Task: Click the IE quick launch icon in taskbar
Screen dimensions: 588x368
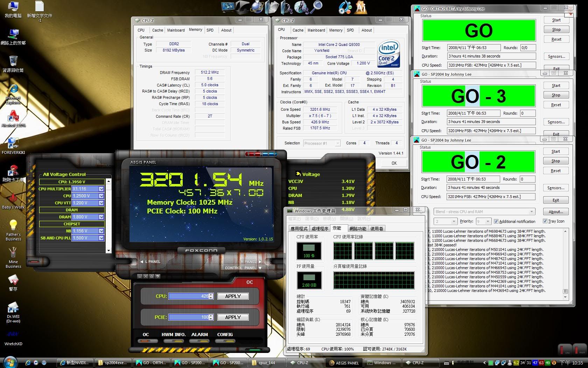Action: [x=28, y=363]
